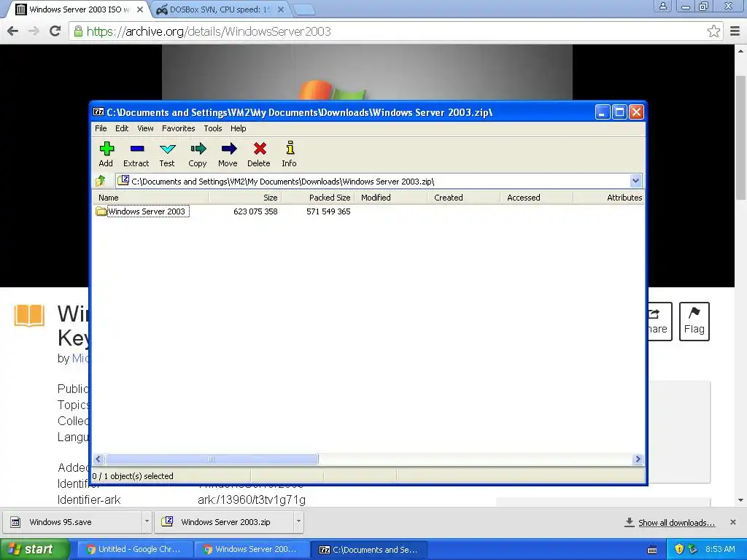Expand the 7-Zip address path dropdown
The width and height of the screenshot is (747, 560).
point(635,181)
